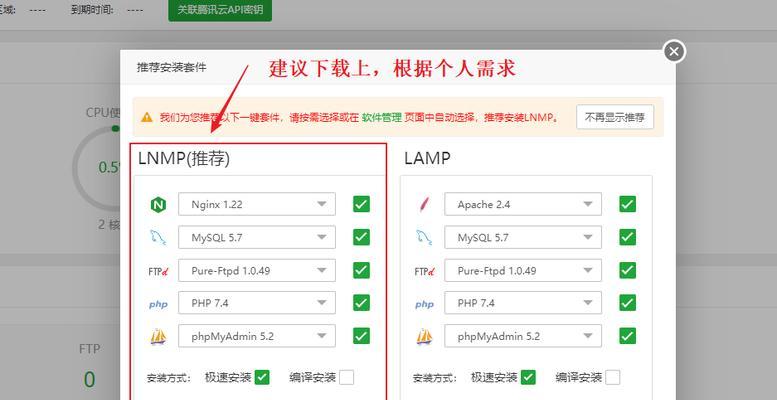The width and height of the screenshot is (777, 400).
Task: Click the MySQL dolphin icon in LNMP
Action: click(x=158, y=237)
